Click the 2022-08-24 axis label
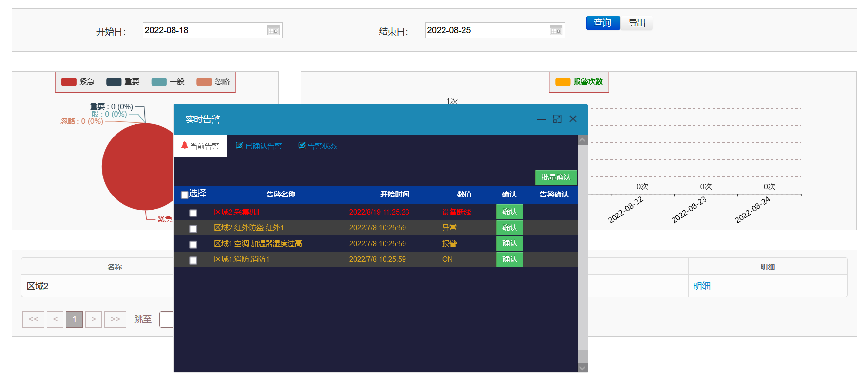 coord(752,210)
